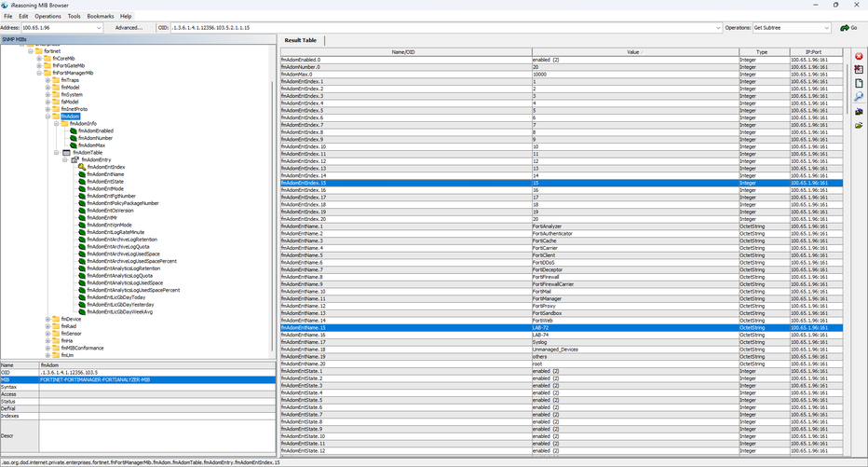Click the iReasoning app icon in title bar
The height and width of the screenshot is (467, 868).
(5, 5)
